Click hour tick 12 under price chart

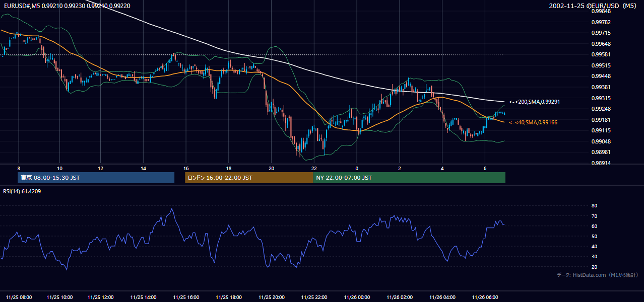[x=101, y=168]
